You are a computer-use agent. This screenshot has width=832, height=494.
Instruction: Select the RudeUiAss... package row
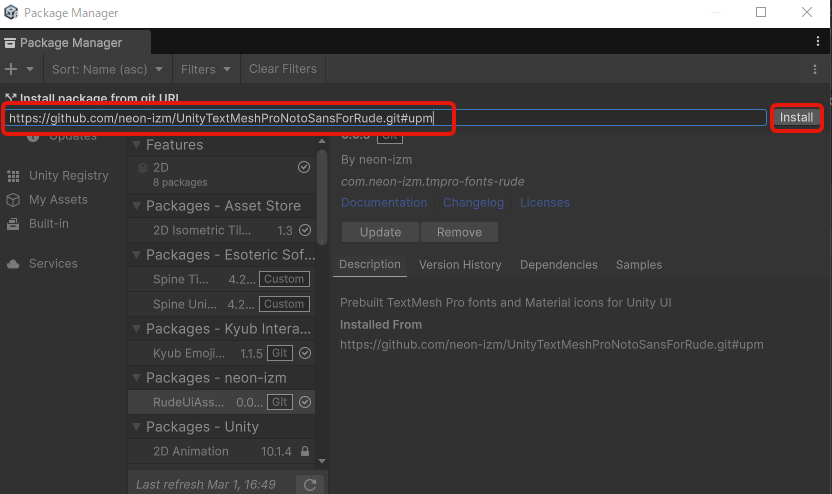click(222, 402)
